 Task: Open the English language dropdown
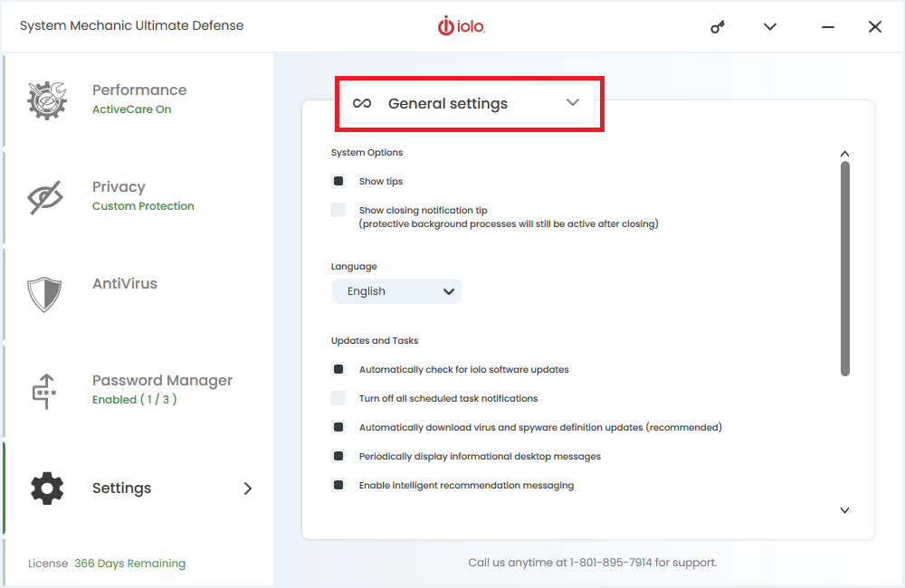pyautogui.click(x=396, y=291)
